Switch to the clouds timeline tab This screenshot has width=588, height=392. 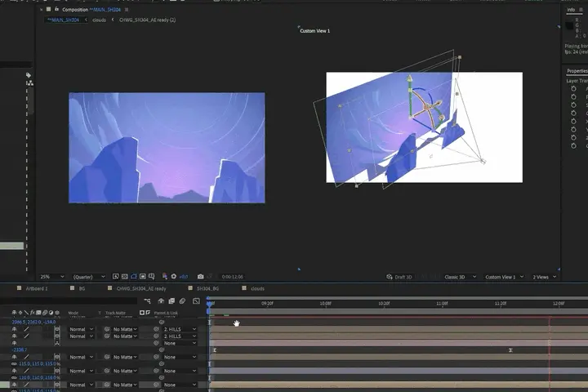257,288
